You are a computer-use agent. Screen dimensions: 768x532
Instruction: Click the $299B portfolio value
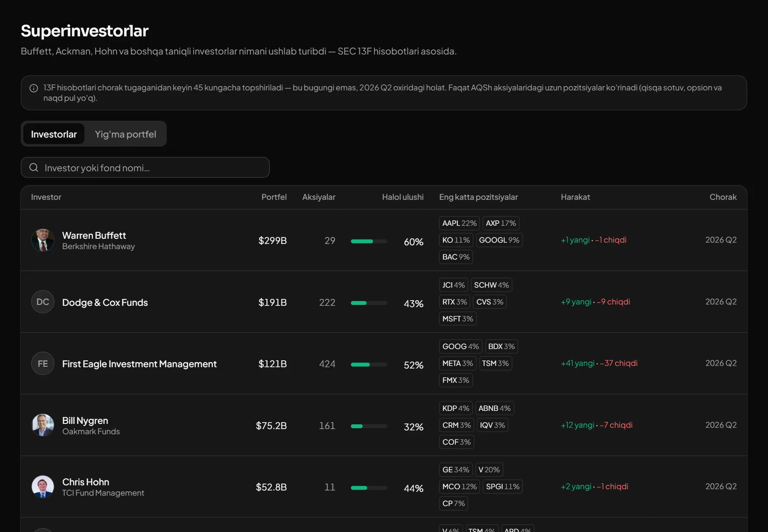pos(272,241)
